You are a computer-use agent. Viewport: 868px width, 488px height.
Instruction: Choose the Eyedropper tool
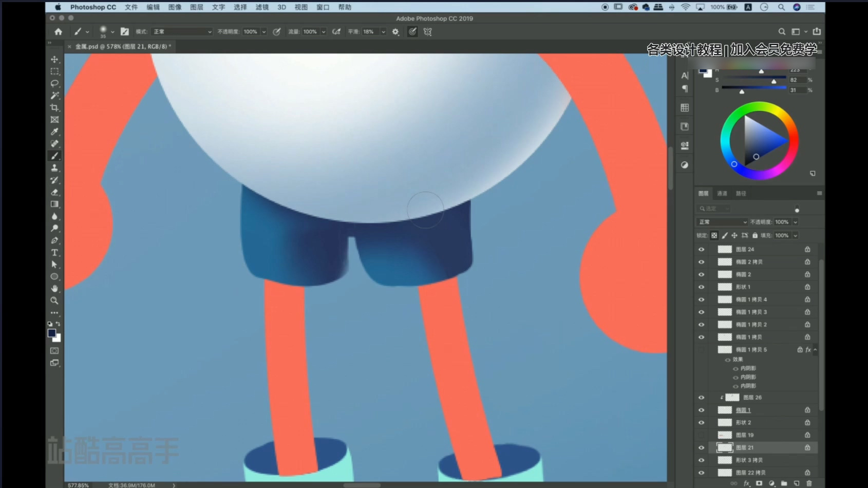coord(54,132)
